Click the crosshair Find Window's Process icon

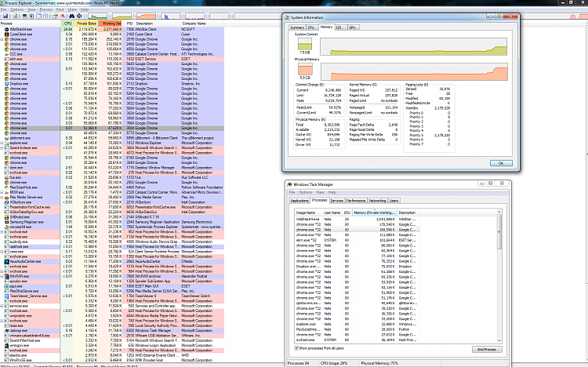[x=79, y=16]
